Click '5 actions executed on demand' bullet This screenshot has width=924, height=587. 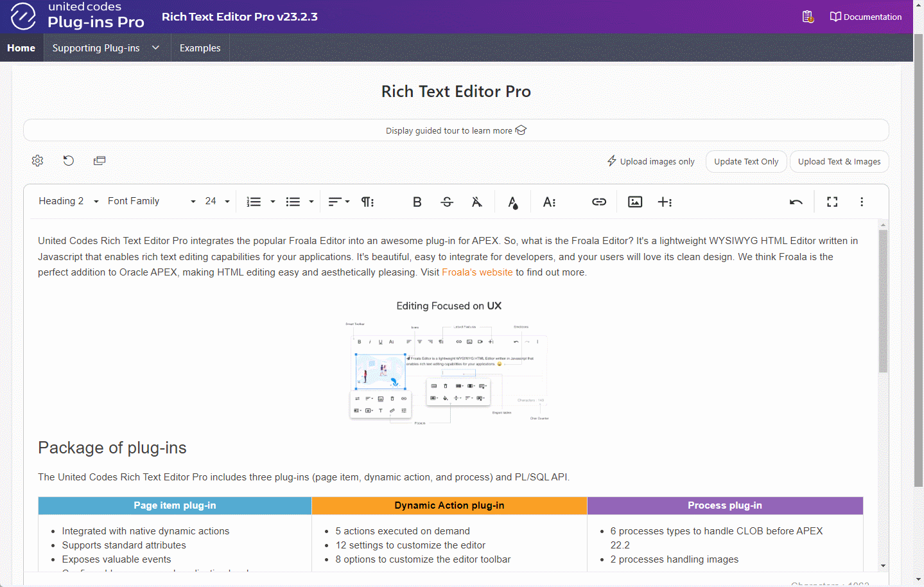[403, 531]
